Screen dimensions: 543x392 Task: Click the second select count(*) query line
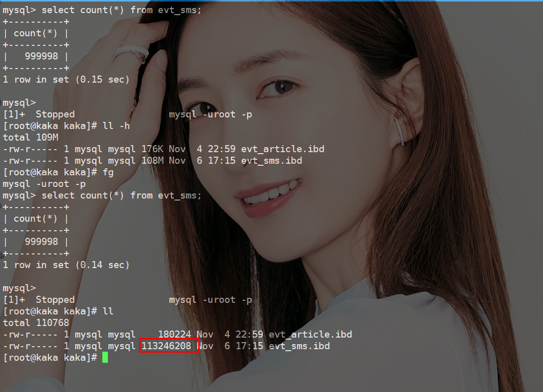[102, 195]
